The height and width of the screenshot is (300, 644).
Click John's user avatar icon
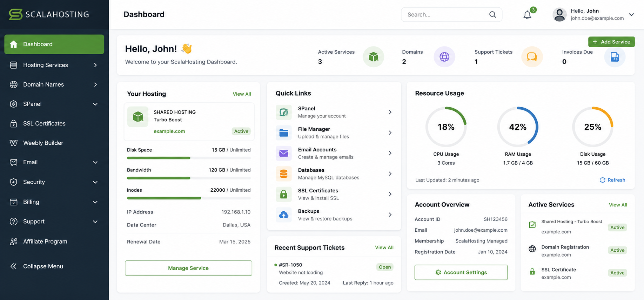[559, 15]
